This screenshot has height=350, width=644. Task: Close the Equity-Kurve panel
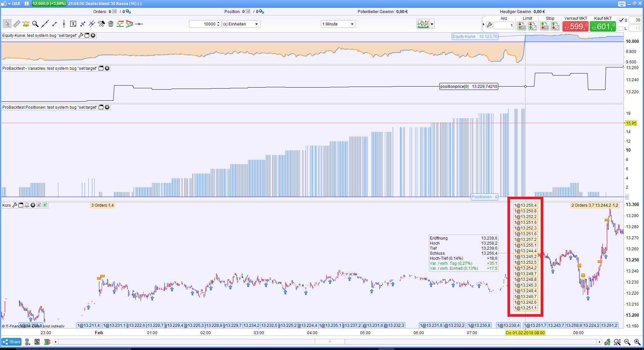93,36
